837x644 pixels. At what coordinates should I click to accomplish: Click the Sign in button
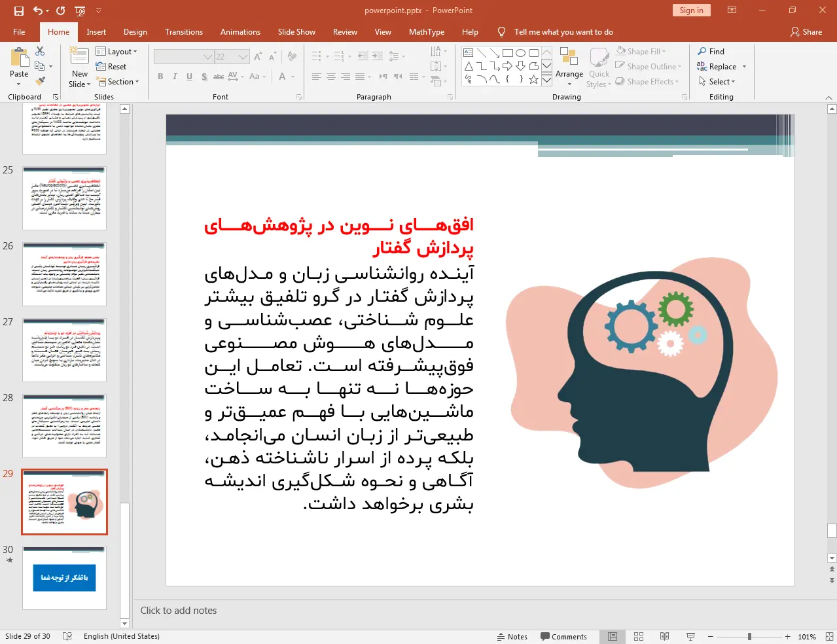691,10
